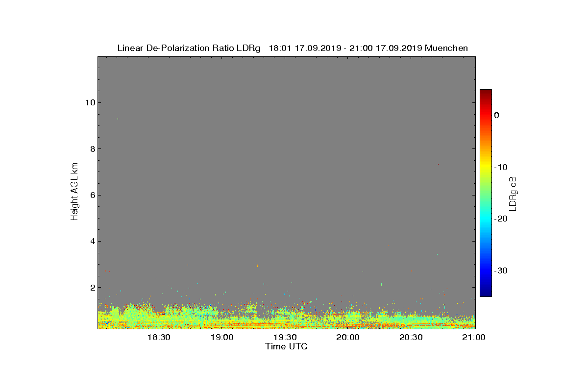Click the 'Height AGL km' axis label
The image size is (588, 392).
[74, 193]
